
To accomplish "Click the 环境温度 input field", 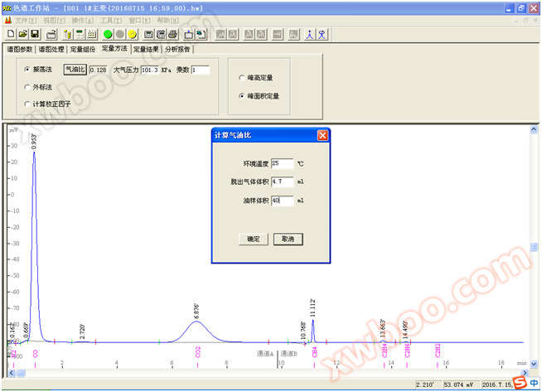I will [x=282, y=162].
